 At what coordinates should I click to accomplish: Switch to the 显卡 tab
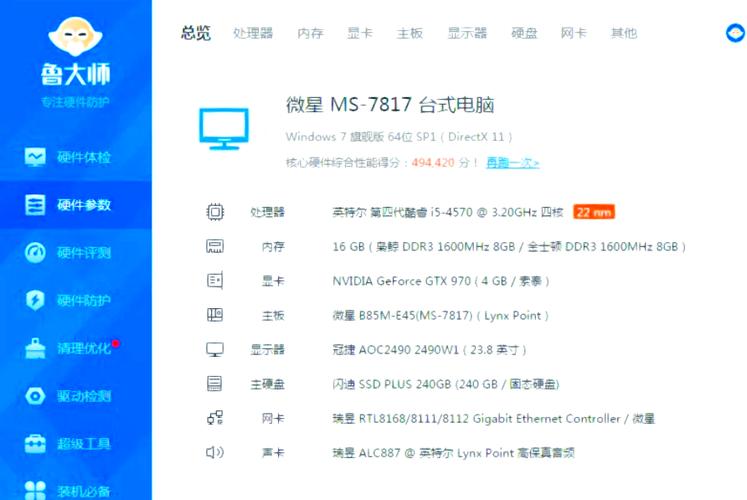pos(360,33)
